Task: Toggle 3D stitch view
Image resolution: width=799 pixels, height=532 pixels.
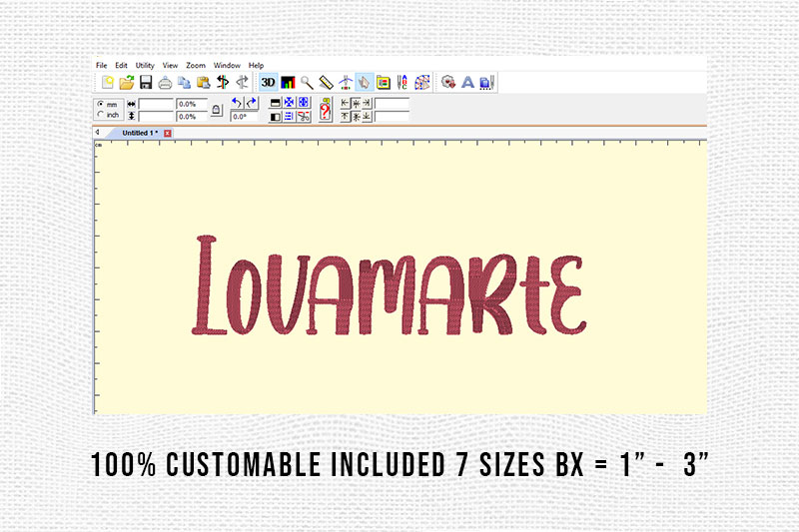Action: click(x=268, y=82)
